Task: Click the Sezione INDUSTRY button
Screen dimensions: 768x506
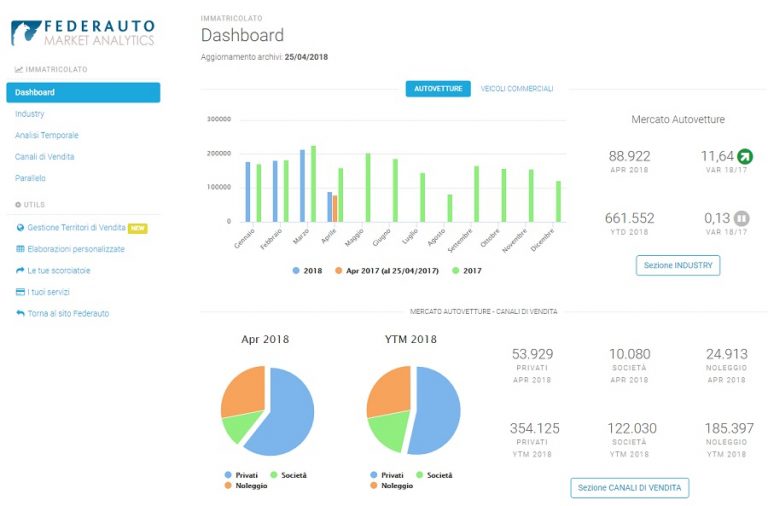Action: (x=678, y=265)
